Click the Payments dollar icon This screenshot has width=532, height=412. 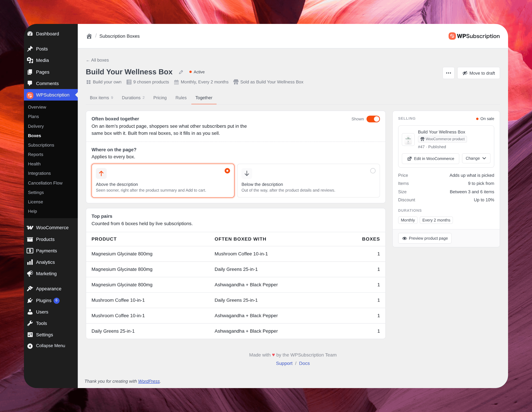tap(30, 251)
